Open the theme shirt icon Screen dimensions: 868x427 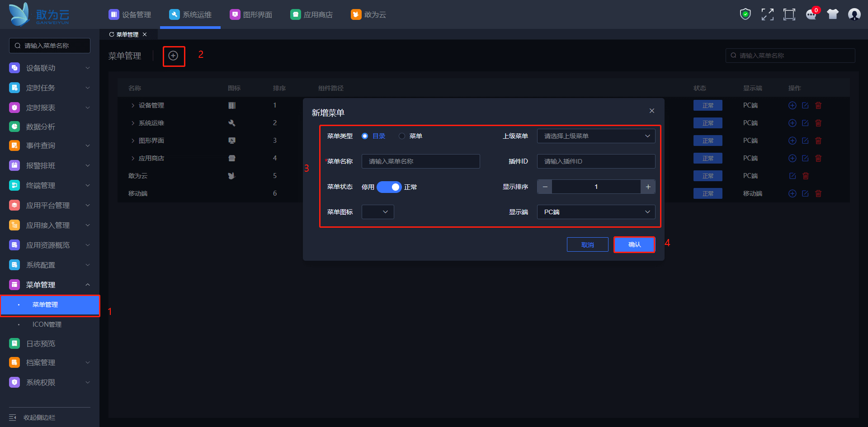[x=833, y=14]
